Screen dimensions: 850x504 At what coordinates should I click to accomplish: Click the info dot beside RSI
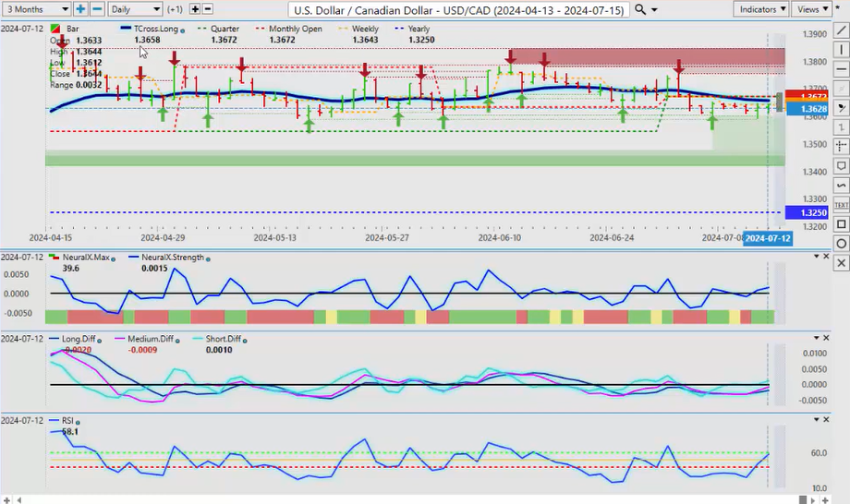[x=78, y=422]
